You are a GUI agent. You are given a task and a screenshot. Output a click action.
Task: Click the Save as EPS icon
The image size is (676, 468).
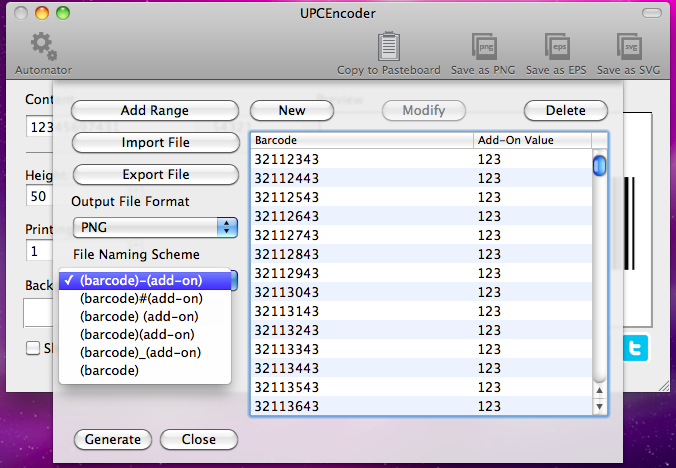tap(557, 47)
